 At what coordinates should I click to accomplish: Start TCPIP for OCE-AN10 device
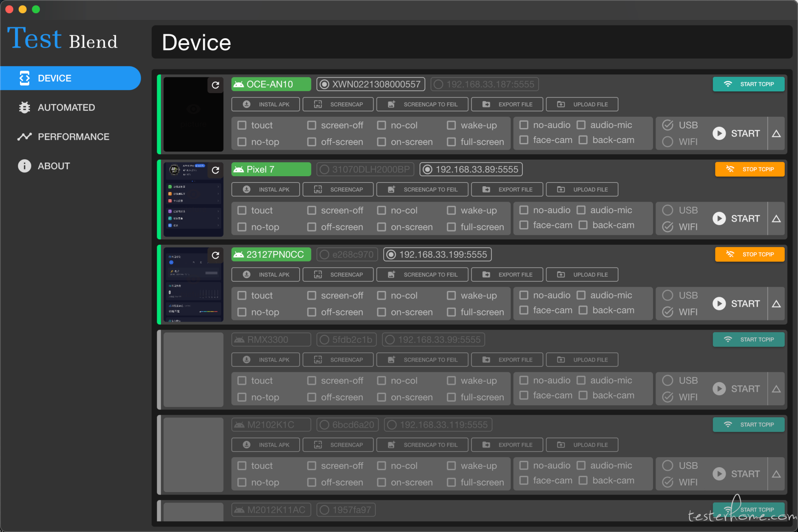[749, 84]
